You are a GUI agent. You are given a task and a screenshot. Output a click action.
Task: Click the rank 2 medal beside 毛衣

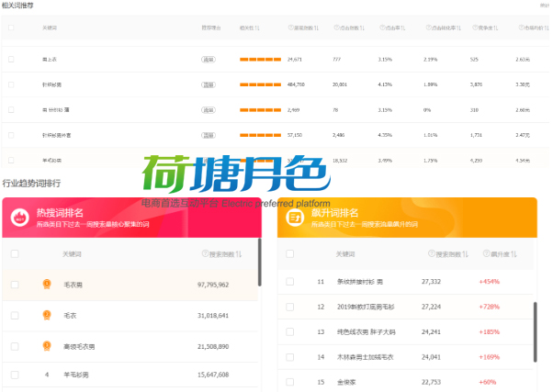coord(47,315)
